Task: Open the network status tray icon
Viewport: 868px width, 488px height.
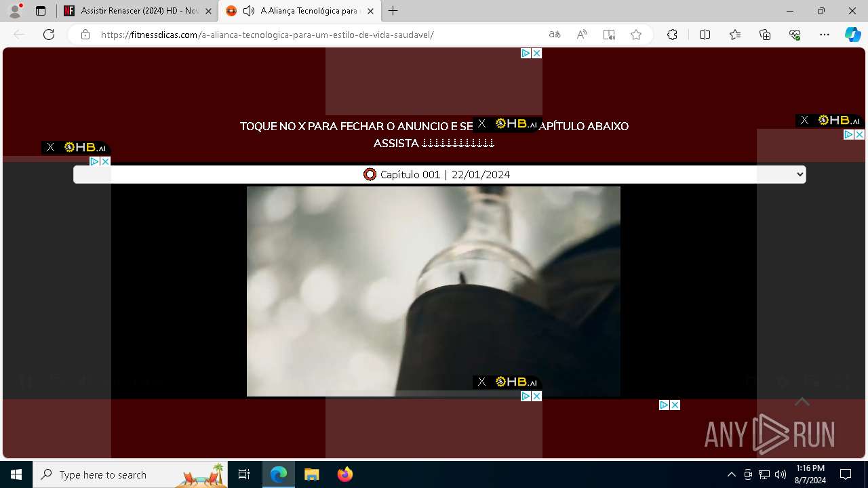Action: click(x=764, y=474)
